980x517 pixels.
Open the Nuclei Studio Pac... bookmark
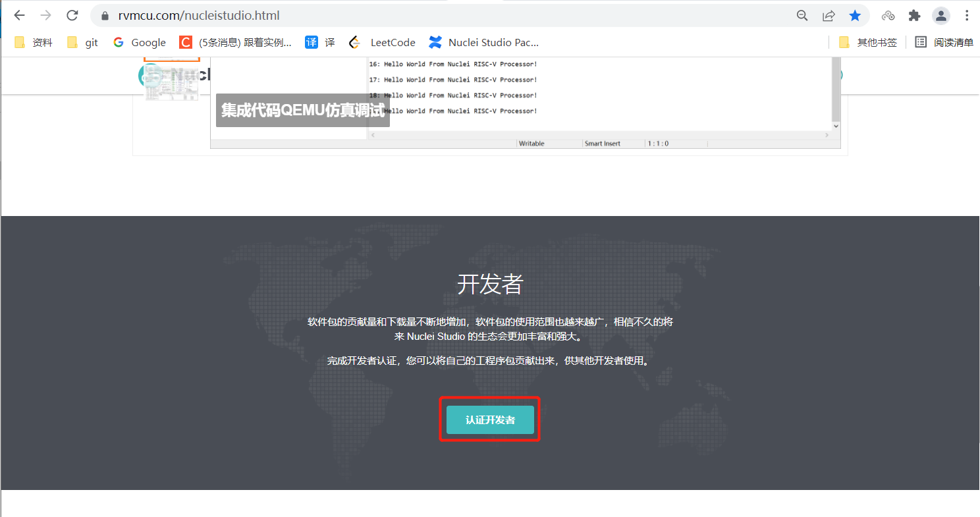coord(484,43)
